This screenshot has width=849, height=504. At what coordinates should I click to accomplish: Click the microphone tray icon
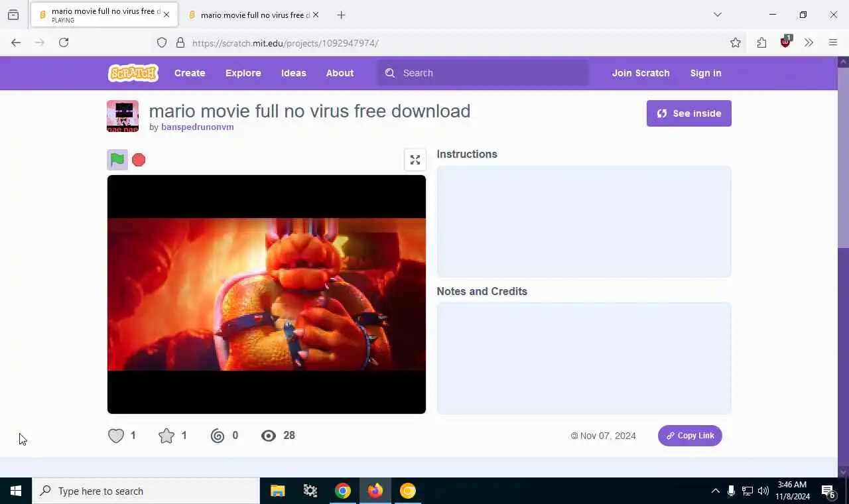(x=731, y=491)
